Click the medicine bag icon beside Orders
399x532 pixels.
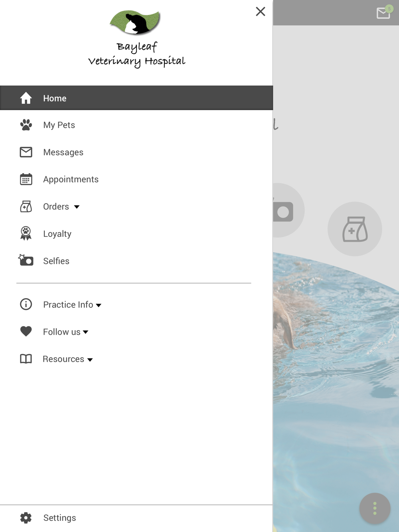click(x=26, y=206)
